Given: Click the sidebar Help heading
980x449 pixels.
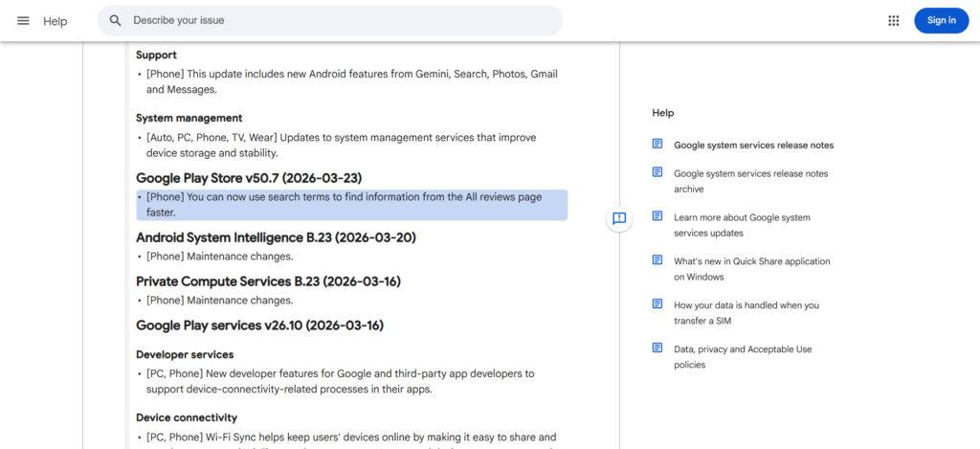Looking at the screenshot, I should 663,113.
